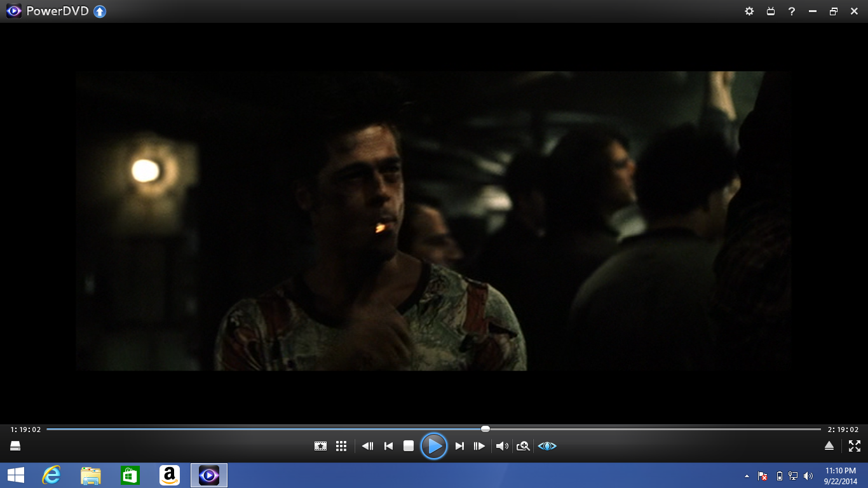Click the PowerDVD upgrade arrow icon
The width and height of the screenshot is (868, 488).
(x=100, y=11)
